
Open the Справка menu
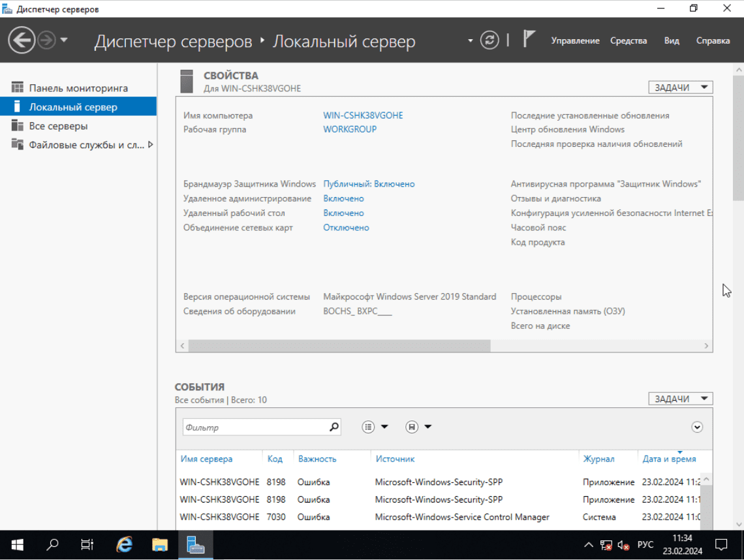pos(713,41)
